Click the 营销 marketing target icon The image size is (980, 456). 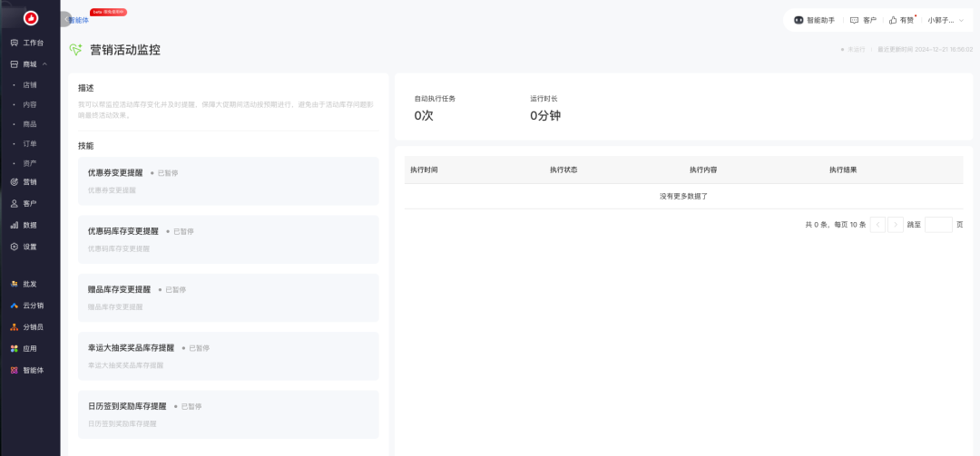point(15,181)
